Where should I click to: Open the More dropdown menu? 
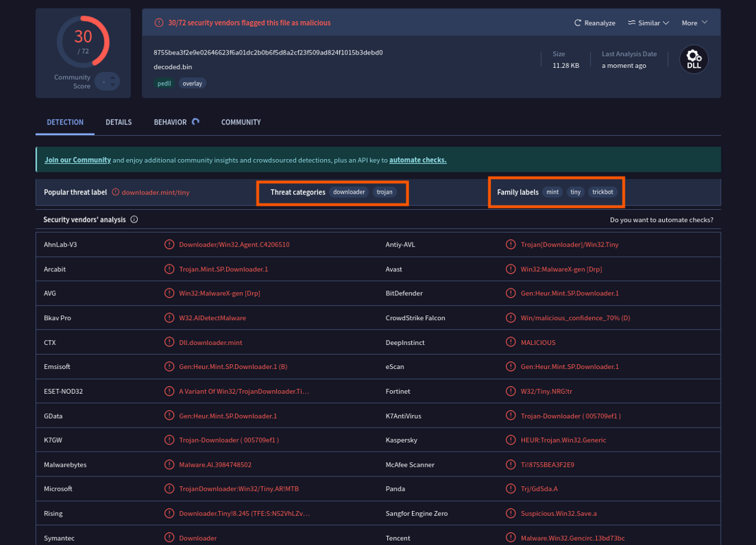[x=694, y=23]
